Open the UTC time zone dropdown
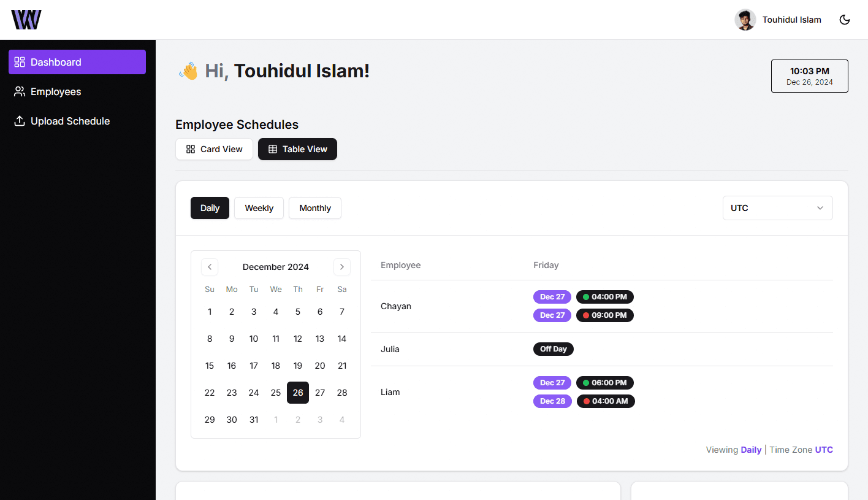Screen dimensions: 868x500 click(777, 208)
